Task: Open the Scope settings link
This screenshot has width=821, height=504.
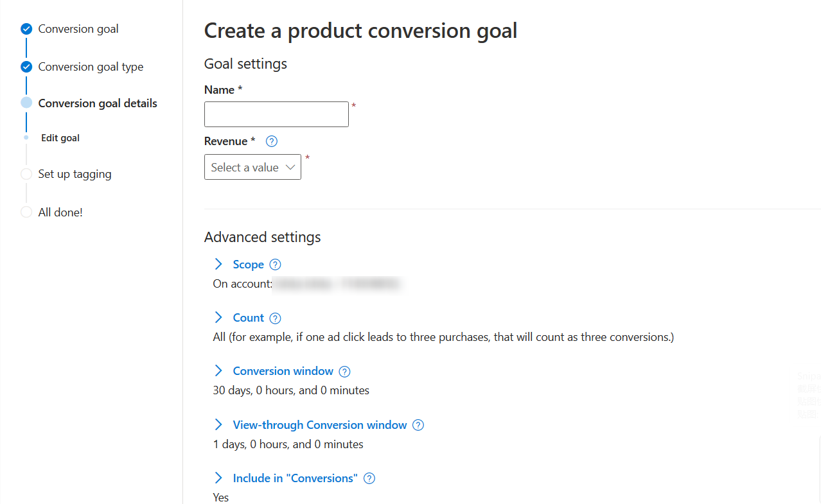Action: click(x=249, y=265)
